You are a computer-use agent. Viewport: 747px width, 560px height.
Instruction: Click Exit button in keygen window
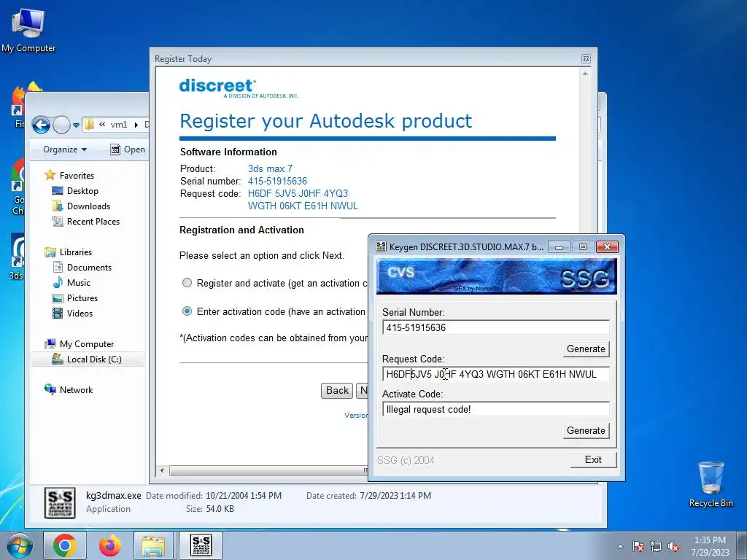pyautogui.click(x=593, y=459)
